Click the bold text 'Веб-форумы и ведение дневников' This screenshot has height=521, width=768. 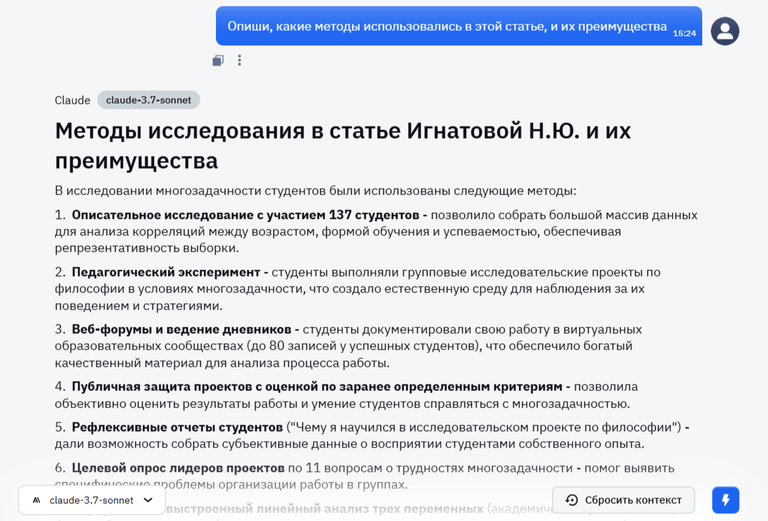coord(181,330)
